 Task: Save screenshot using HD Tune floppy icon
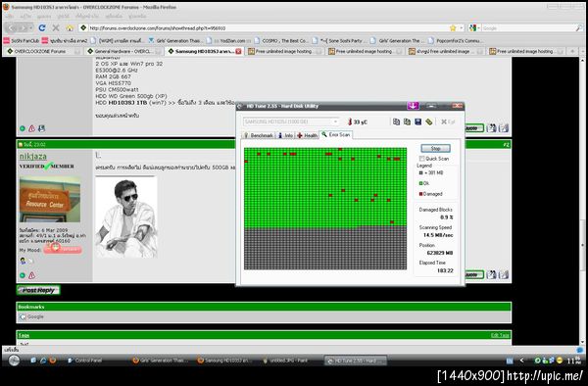[x=417, y=121]
